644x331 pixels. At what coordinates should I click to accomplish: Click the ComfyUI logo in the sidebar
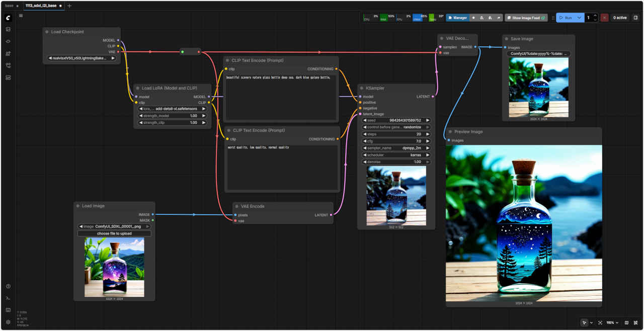pos(8,18)
